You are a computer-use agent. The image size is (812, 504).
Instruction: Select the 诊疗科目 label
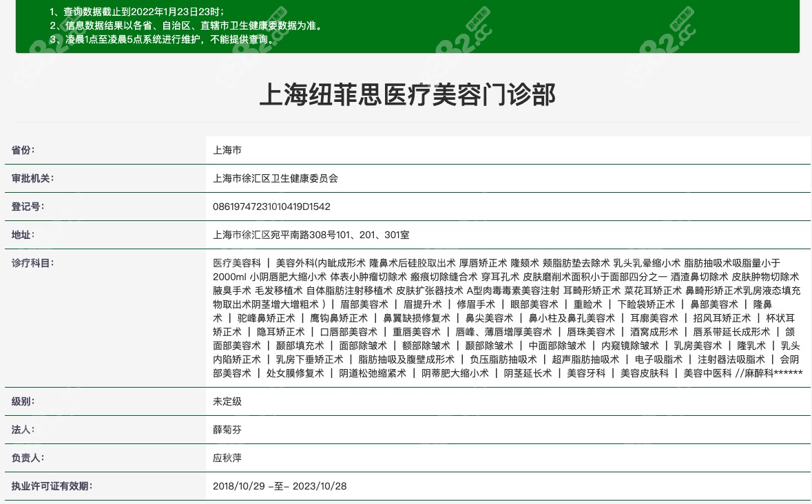point(32,263)
